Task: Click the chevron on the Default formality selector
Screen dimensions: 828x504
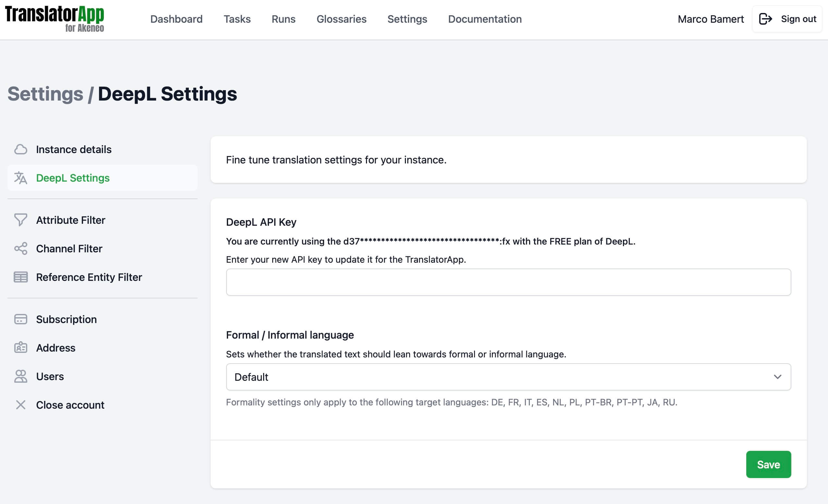Action: (778, 377)
